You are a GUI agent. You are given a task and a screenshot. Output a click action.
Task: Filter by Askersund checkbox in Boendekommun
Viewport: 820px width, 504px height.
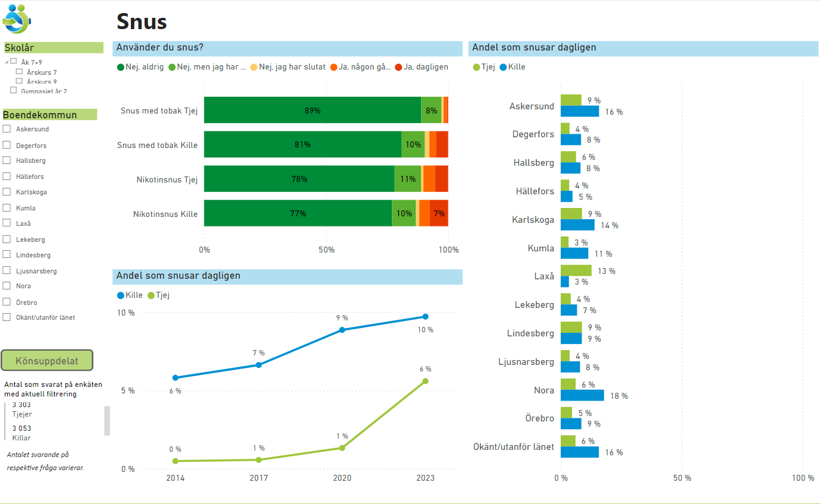(x=7, y=128)
